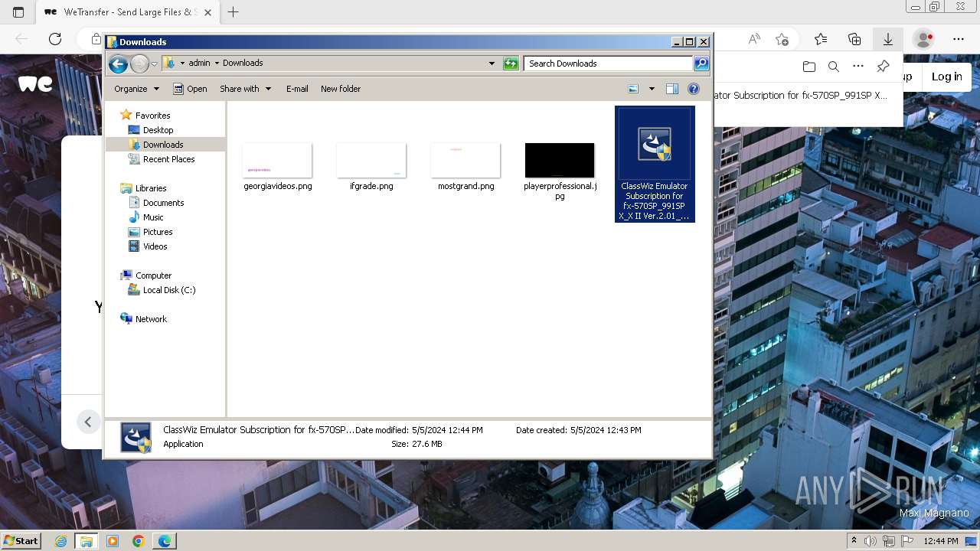Click the E-mail toolbar button

[x=297, y=89]
